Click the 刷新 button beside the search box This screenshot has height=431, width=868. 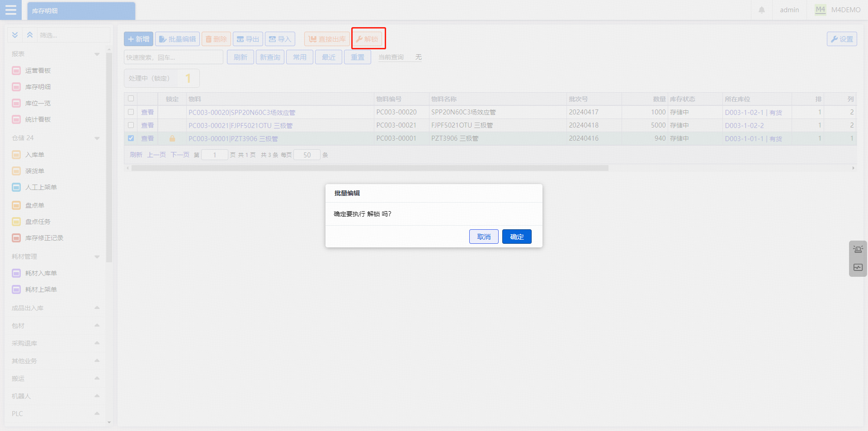click(x=241, y=57)
